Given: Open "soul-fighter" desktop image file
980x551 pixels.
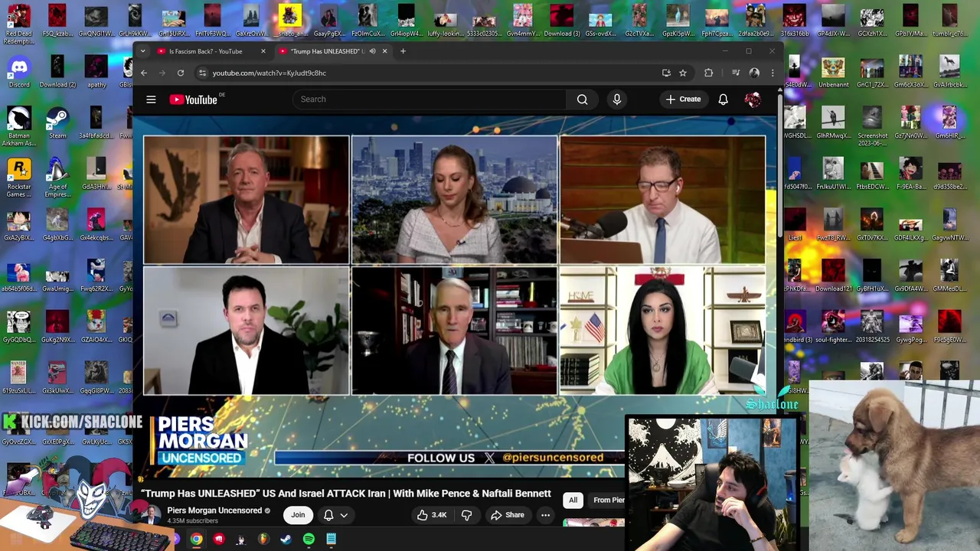Looking at the screenshot, I should click(833, 327).
